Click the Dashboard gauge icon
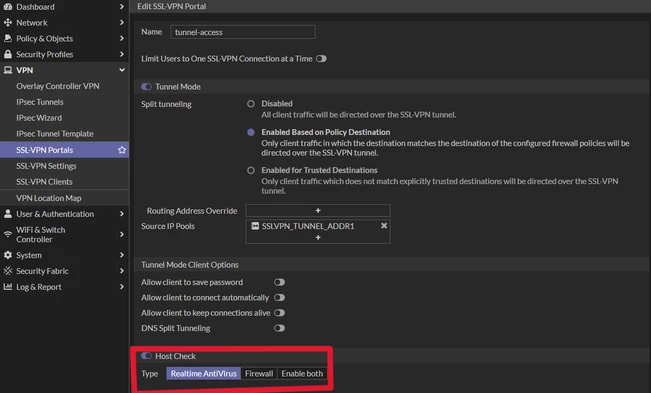 7,7
